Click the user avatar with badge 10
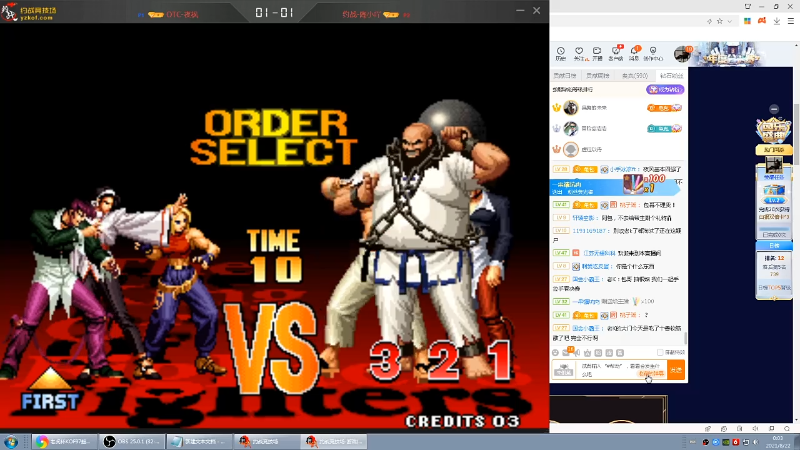The height and width of the screenshot is (450, 800). point(683,54)
